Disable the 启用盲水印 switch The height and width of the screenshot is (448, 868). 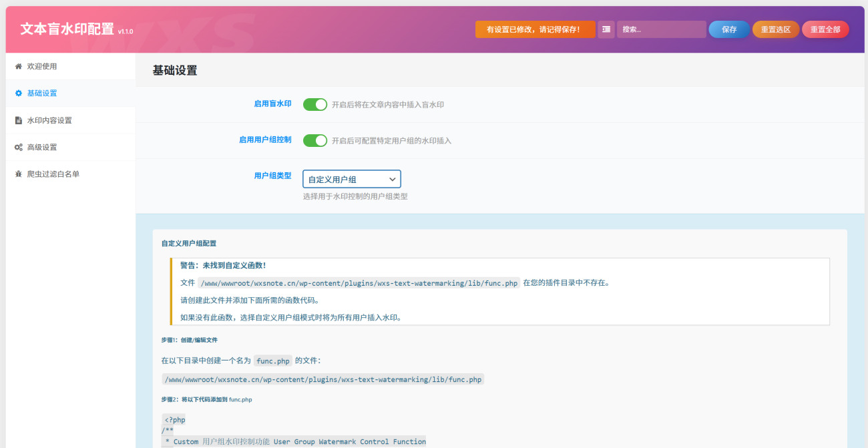[x=315, y=104]
